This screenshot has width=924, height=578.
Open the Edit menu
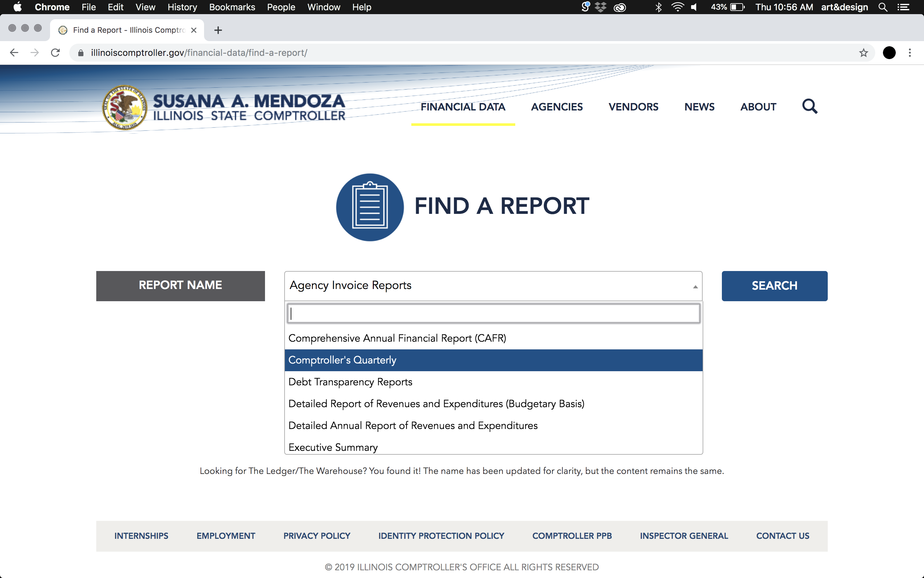click(x=115, y=7)
